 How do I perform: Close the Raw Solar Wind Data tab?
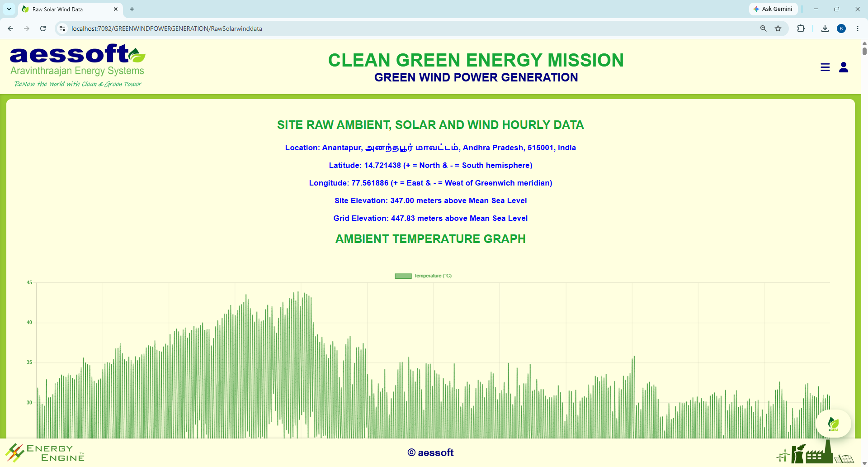116,9
